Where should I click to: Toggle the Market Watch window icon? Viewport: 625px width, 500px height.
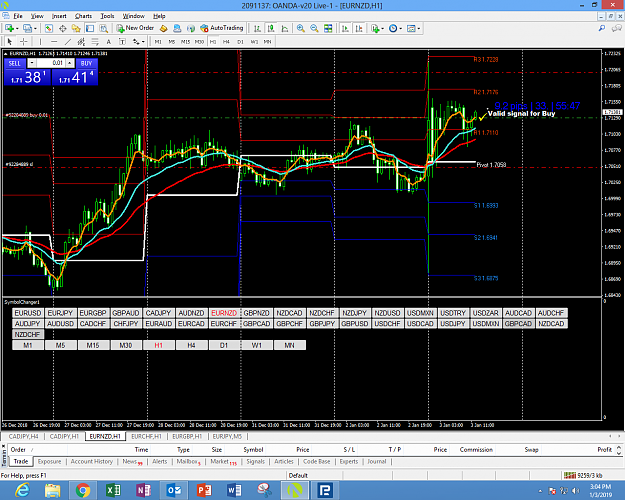49,28
